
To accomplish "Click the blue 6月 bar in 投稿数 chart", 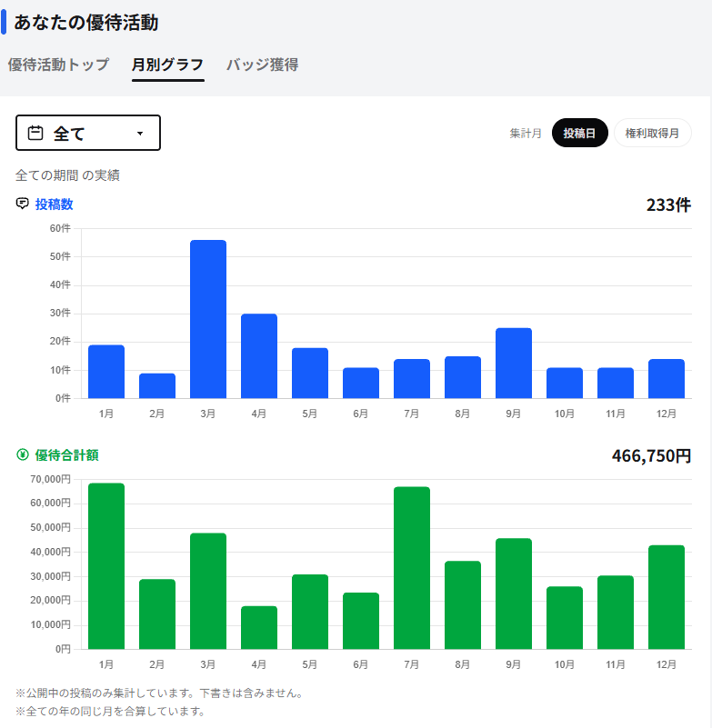I will (361, 383).
